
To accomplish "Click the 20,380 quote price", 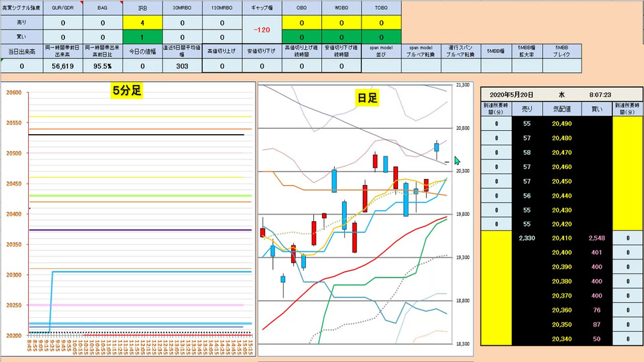I will coord(562,281).
